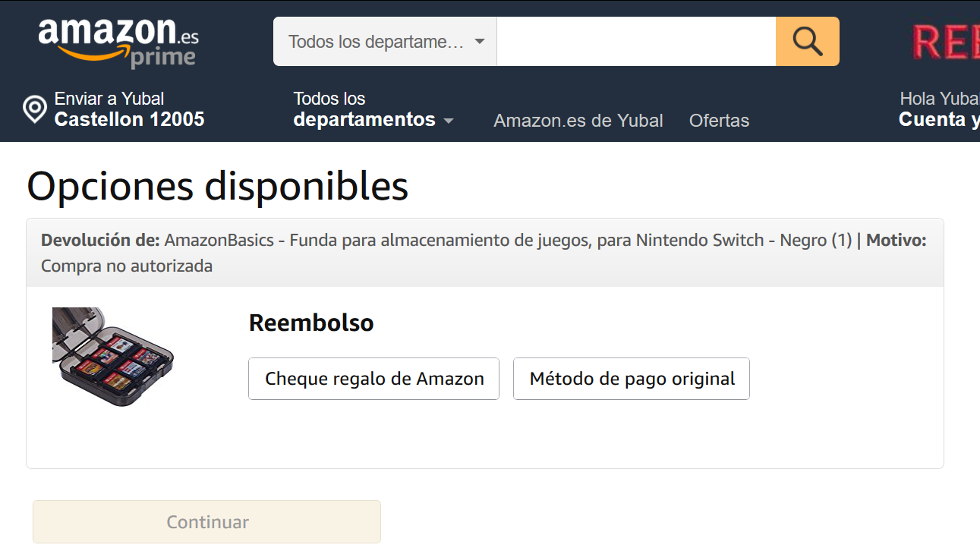Open the Amazon.es de Yubal menu item

(578, 120)
